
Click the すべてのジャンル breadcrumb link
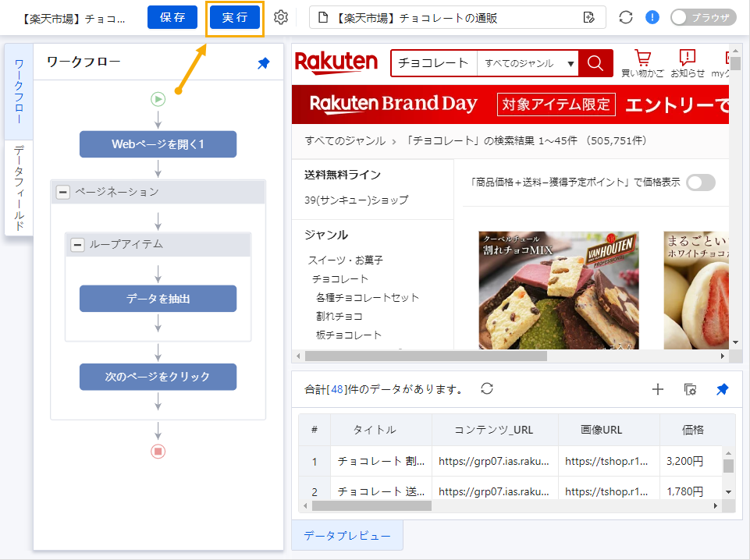pos(345,141)
